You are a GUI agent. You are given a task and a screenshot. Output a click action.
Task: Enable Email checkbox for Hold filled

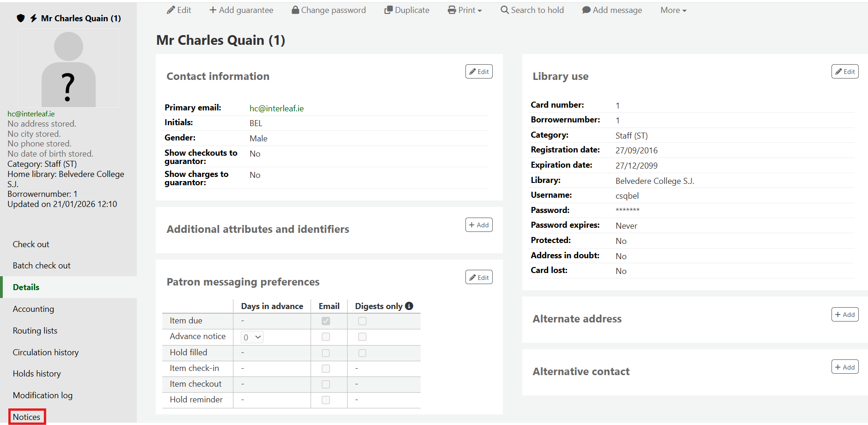tap(326, 353)
